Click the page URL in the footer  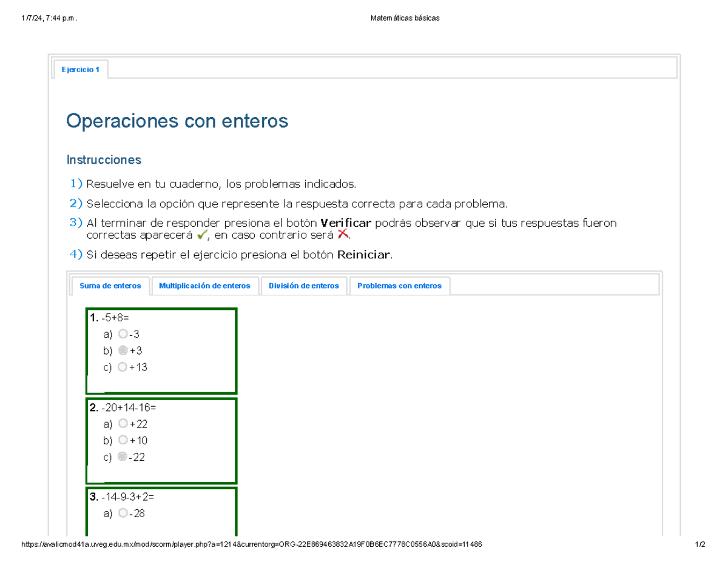[252, 544]
